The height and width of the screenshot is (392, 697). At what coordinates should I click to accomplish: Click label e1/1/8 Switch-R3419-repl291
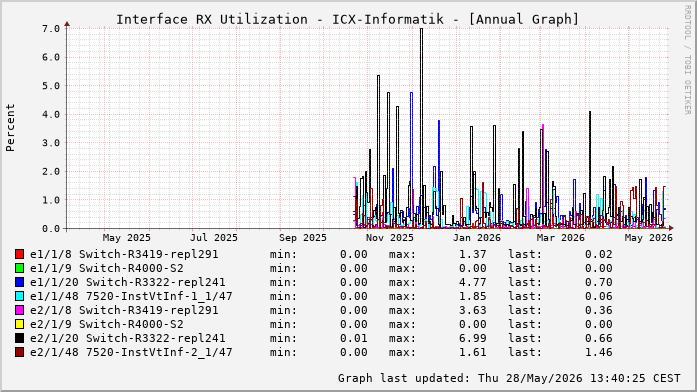coord(124,254)
